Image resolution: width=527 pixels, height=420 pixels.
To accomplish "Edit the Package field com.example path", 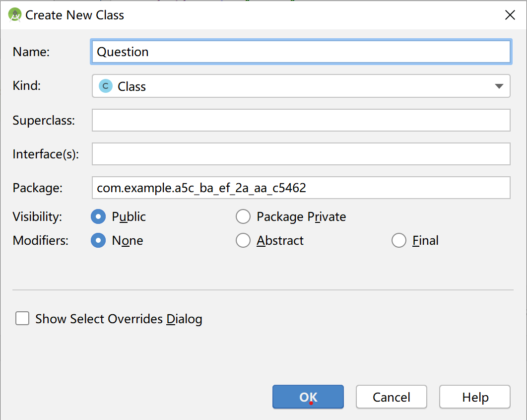I will click(x=301, y=188).
